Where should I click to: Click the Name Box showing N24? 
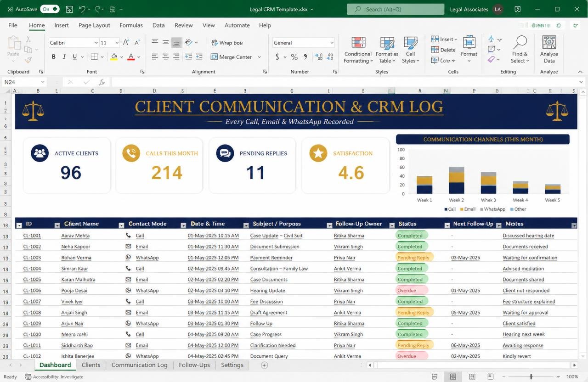coord(24,82)
